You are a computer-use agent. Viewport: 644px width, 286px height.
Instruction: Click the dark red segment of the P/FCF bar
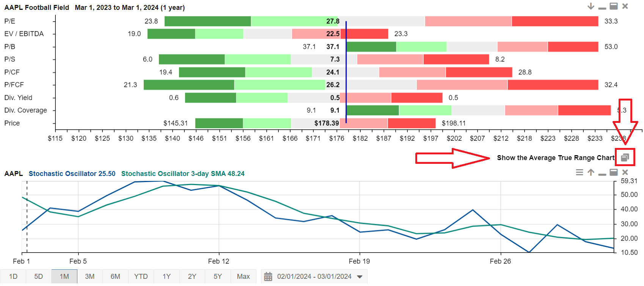(x=553, y=85)
